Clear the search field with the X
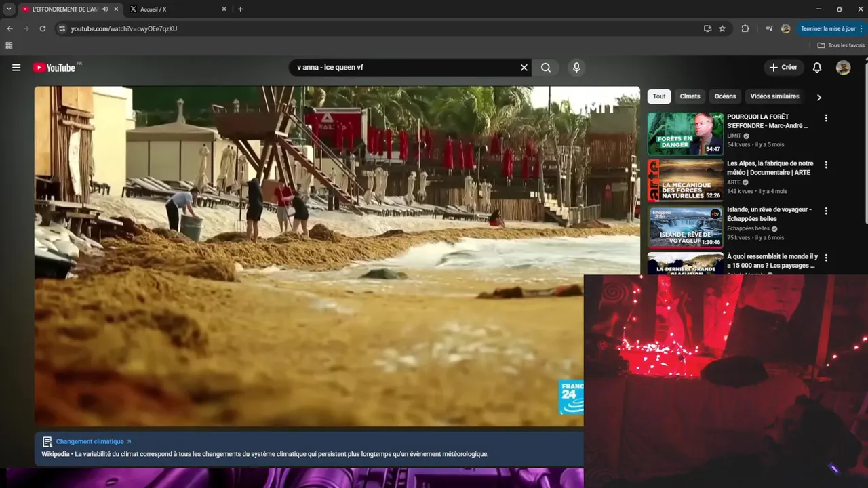The image size is (868, 488). 524,68
